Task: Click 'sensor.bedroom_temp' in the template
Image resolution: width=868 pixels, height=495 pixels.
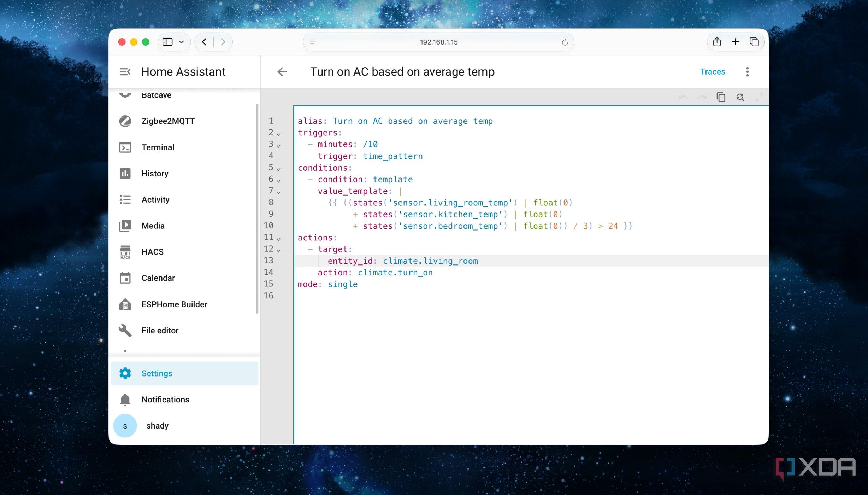Action: point(450,226)
